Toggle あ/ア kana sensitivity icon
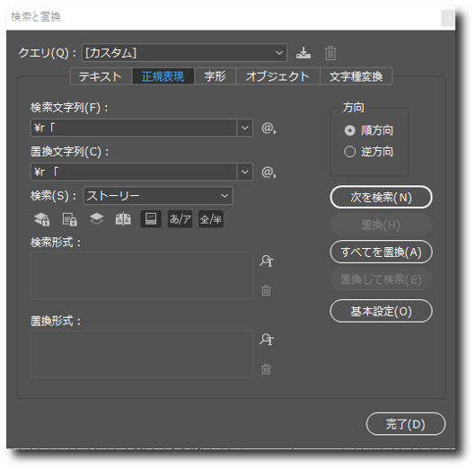 click(180, 219)
